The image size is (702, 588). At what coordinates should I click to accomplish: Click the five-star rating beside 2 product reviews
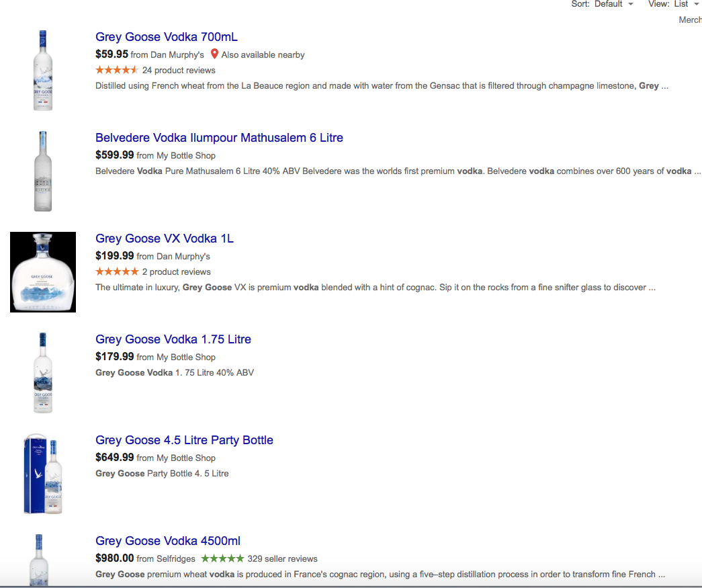[x=117, y=271]
